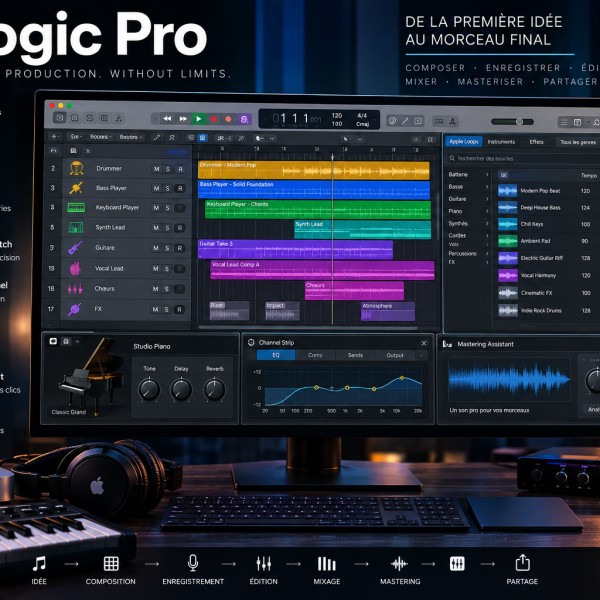Select the Vocal Lead Comp A region
Image resolution: width=600 pixels, height=600 pixels.
tap(322, 270)
